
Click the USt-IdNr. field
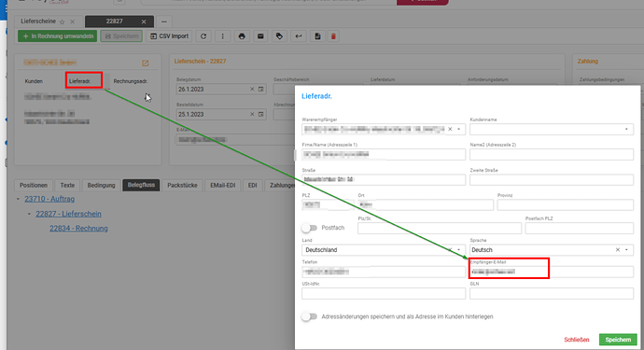coord(384,293)
